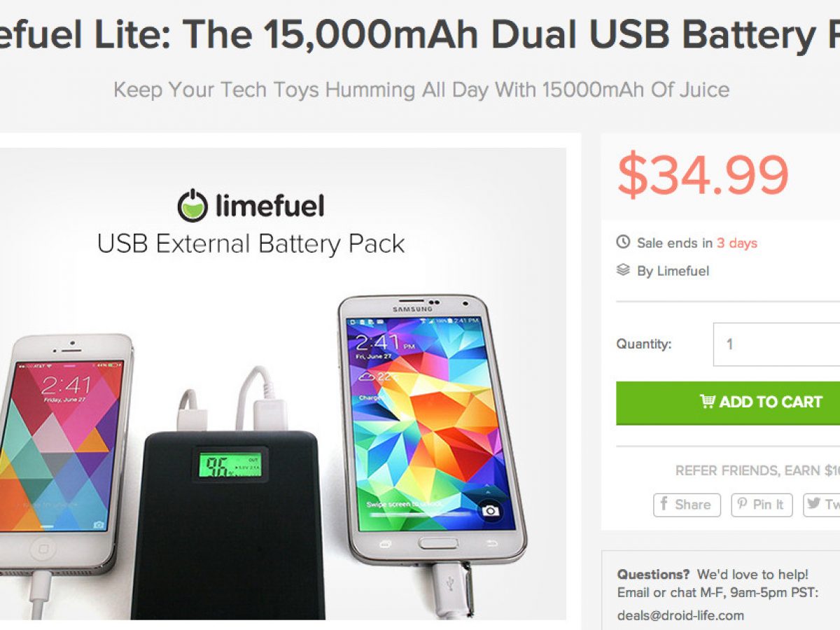Screen dimensions: 840x630
Task: Click the Limefuel battery pack product image
Action: point(283,384)
